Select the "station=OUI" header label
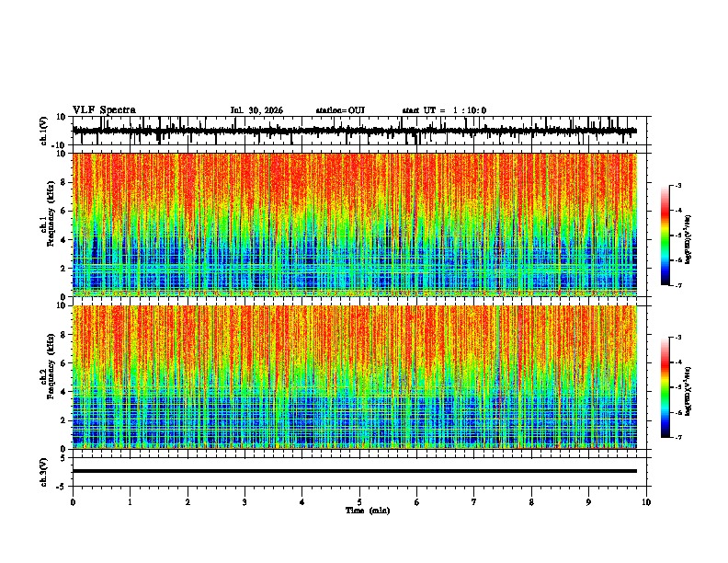The height and width of the screenshot is (563, 728). (x=340, y=110)
